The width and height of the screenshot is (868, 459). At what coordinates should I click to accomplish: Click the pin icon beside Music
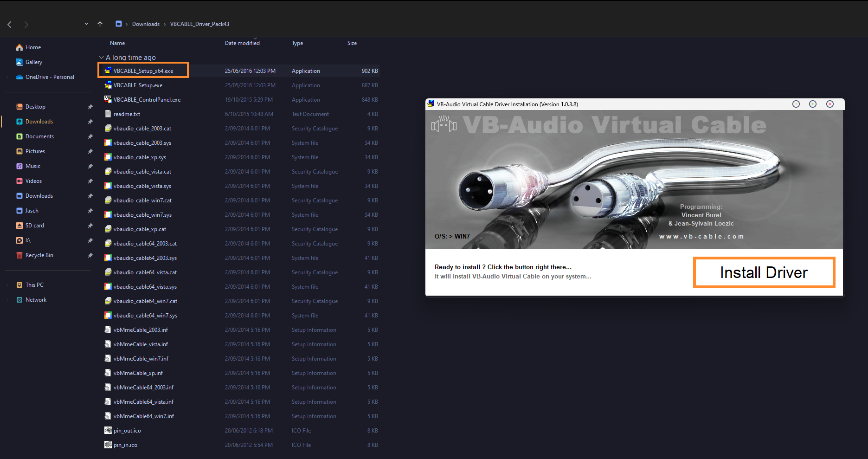(x=90, y=166)
